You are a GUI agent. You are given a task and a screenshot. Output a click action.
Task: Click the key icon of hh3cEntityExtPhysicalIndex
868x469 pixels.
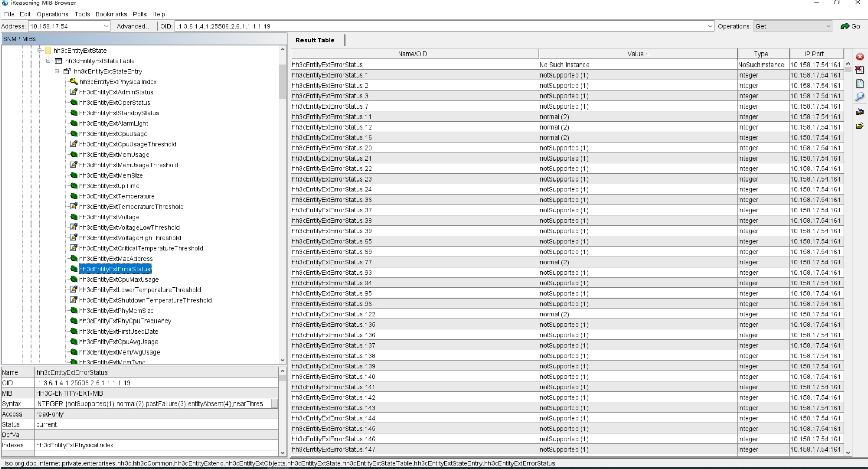click(74, 82)
